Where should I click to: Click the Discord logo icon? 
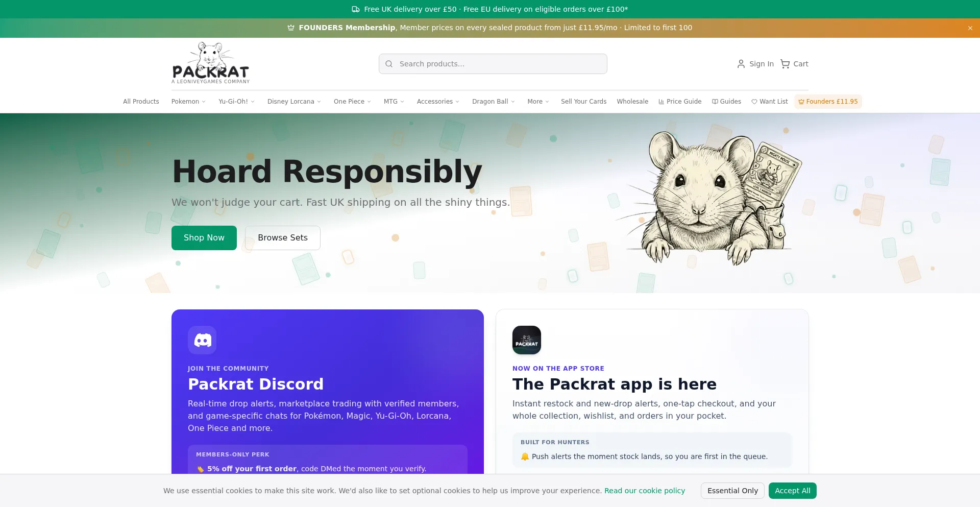pyautogui.click(x=202, y=340)
